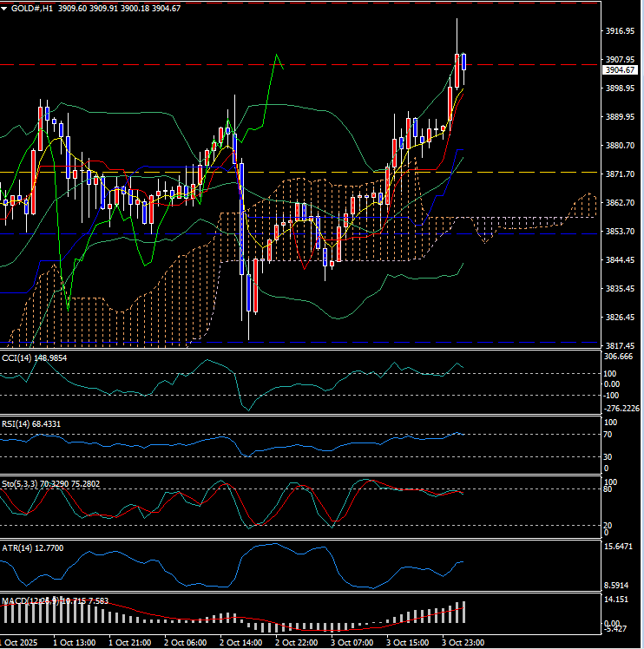This screenshot has height=649, width=644.
Task: Click the 2 Oct 14:00 time label
Action: [240, 643]
